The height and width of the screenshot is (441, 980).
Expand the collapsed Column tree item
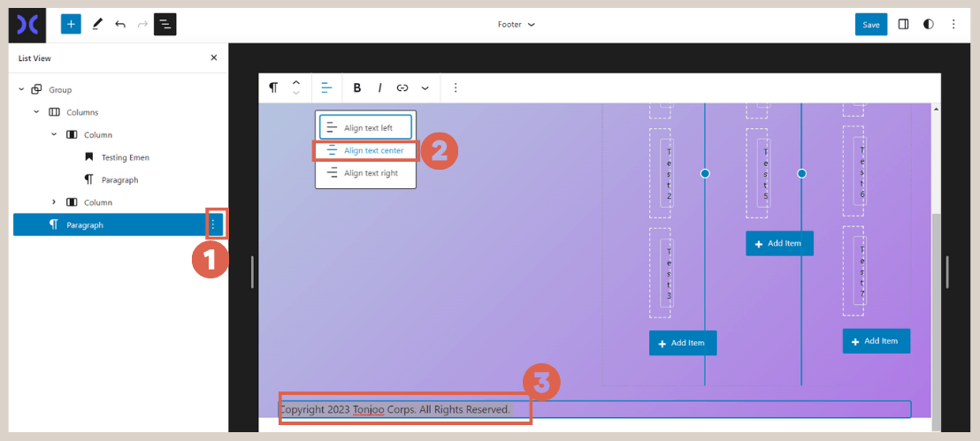point(54,202)
